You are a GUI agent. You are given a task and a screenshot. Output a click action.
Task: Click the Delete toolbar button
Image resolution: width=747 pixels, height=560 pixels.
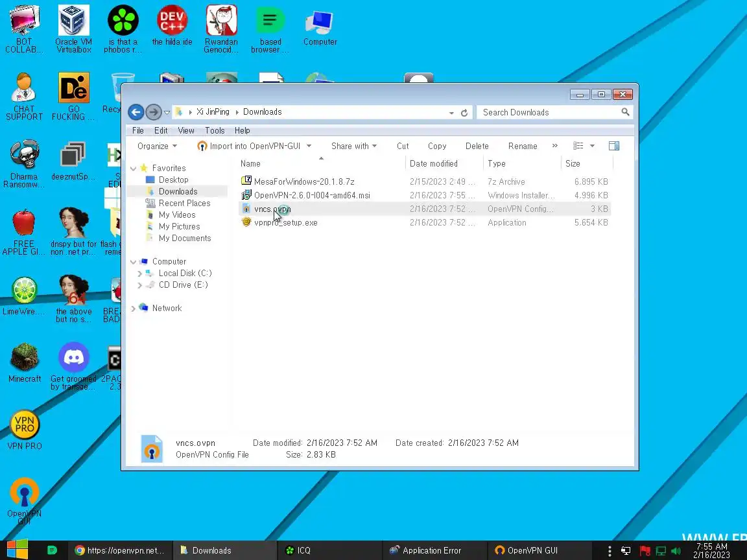tap(477, 146)
